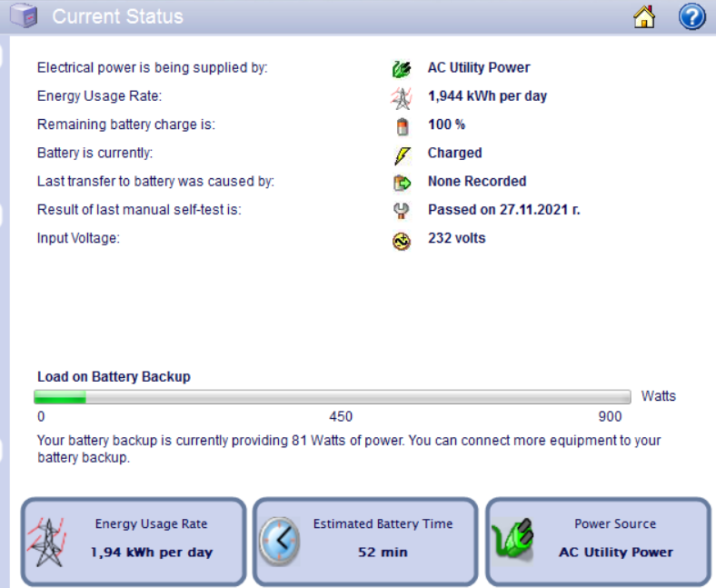Click the None Recorded value
This screenshot has width=716, height=588.
point(477,182)
